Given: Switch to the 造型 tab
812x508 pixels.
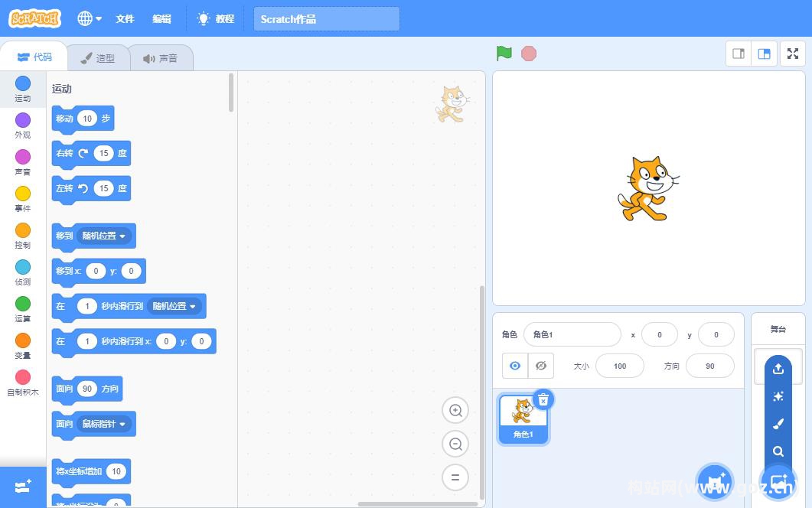Looking at the screenshot, I should 98,58.
